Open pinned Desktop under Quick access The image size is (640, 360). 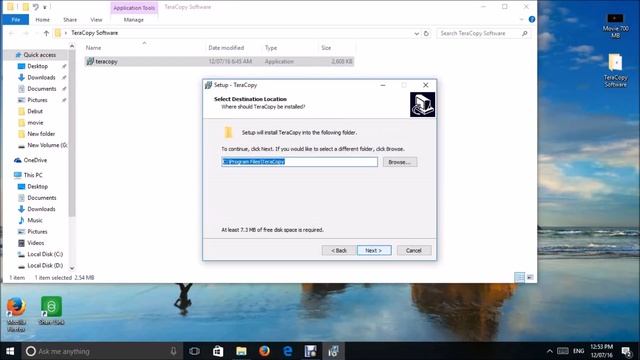pyautogui.click(x=38, y=66)
